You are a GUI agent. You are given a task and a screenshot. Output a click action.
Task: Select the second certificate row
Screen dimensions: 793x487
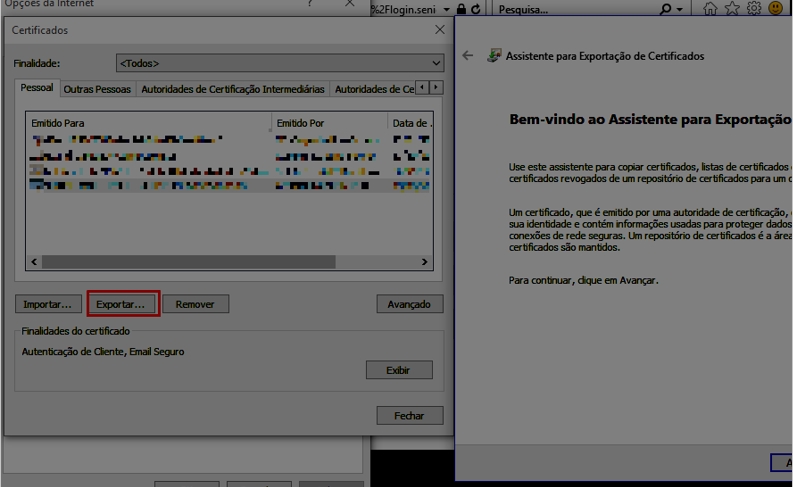(x=229, y=156)
